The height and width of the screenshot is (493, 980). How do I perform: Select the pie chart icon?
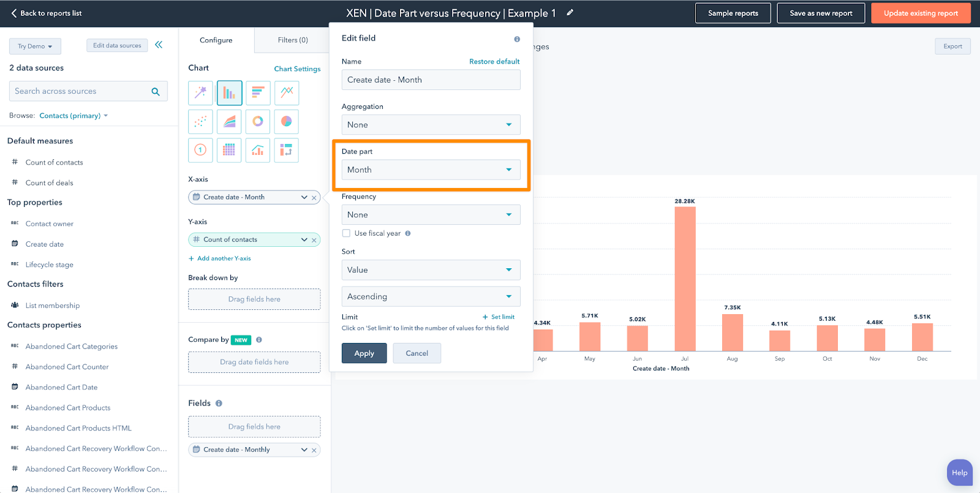tap(286, 121)
